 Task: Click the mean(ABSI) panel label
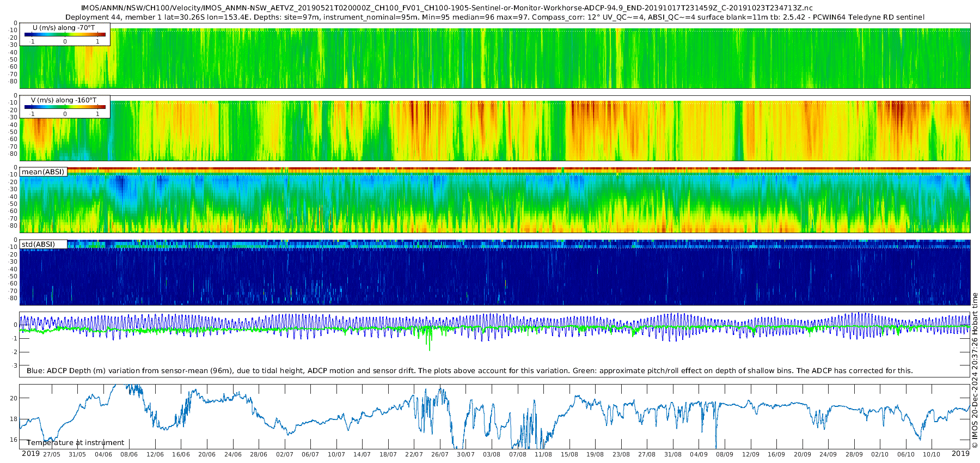[43, 172]
